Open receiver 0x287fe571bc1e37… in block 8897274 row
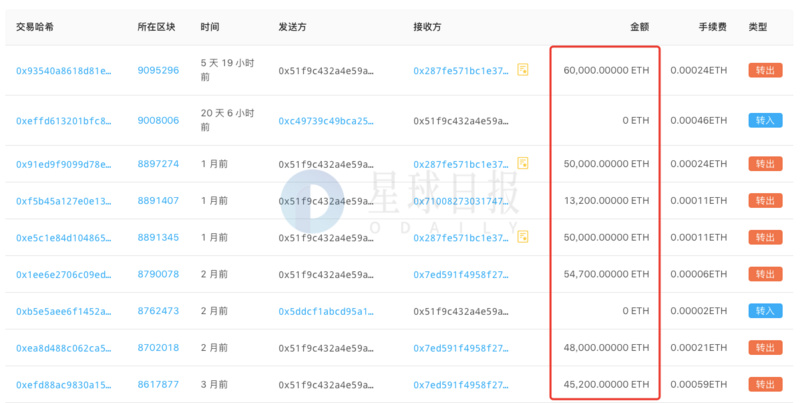The image size is (800, 403). pyautogui.click(x=461, y=164)
